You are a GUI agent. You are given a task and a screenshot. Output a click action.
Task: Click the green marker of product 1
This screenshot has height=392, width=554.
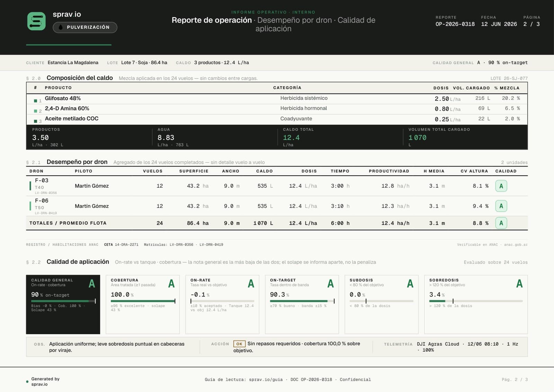(x=35, y=101)
